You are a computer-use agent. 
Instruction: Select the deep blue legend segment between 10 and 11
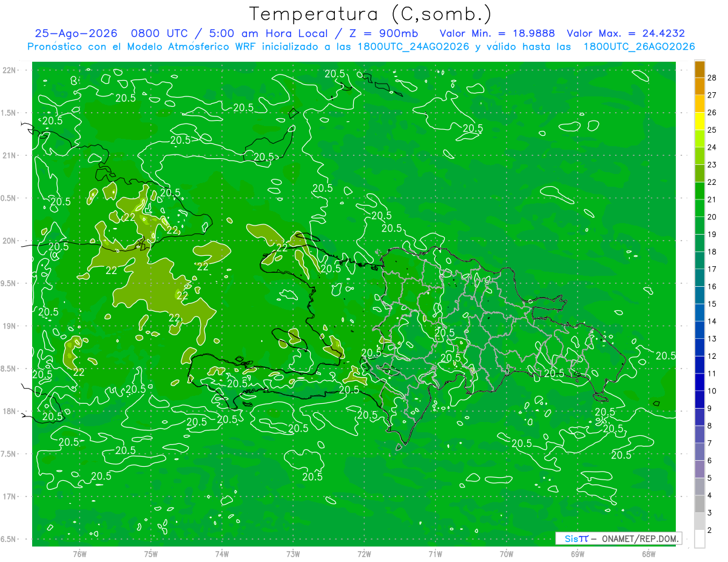click(x=699, y=382)
